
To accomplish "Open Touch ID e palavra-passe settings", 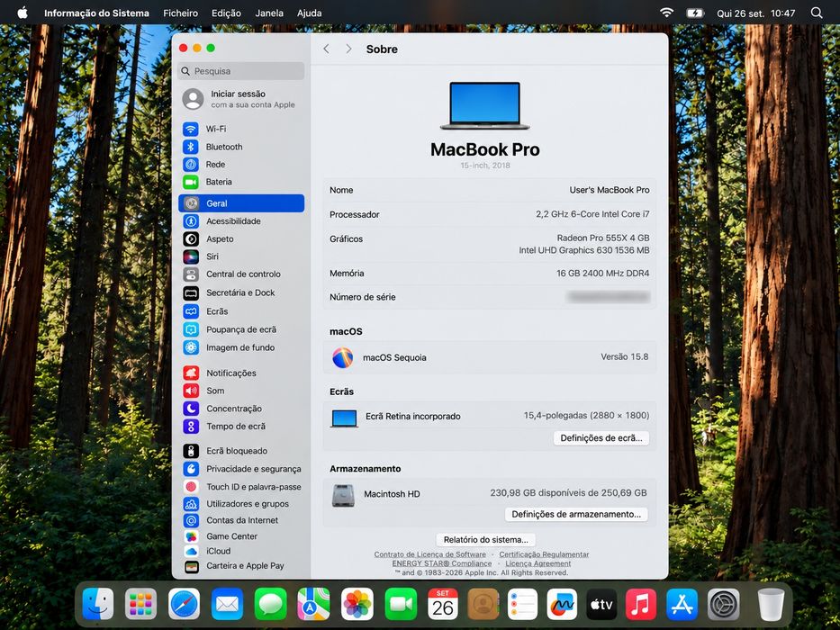I will (x=241, y=486).
